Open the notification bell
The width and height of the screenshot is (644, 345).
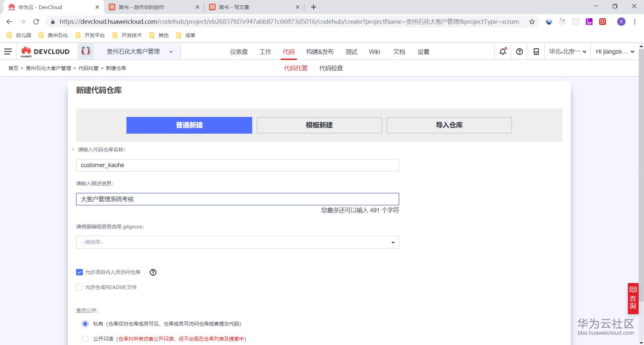[x=503, y=52]
